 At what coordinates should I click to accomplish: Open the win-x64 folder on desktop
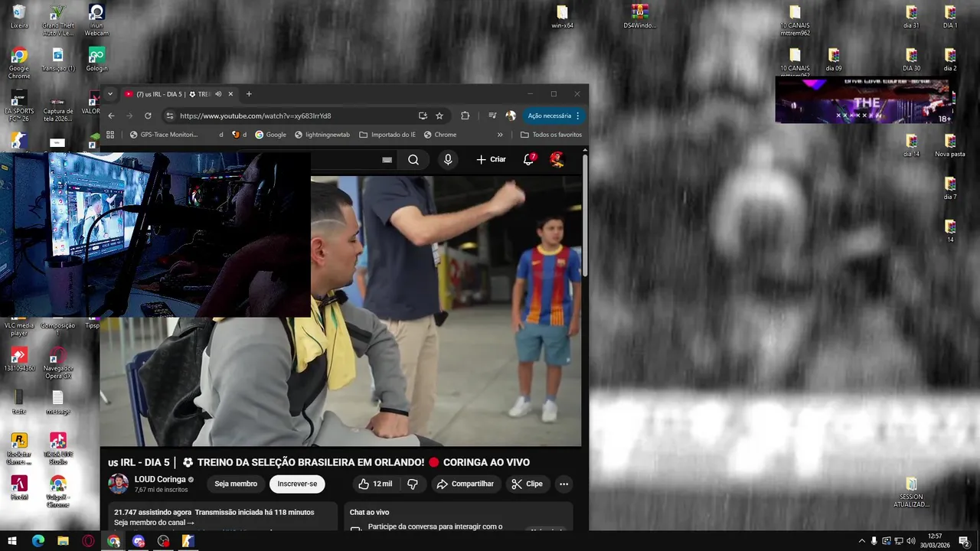pos(562,17)
